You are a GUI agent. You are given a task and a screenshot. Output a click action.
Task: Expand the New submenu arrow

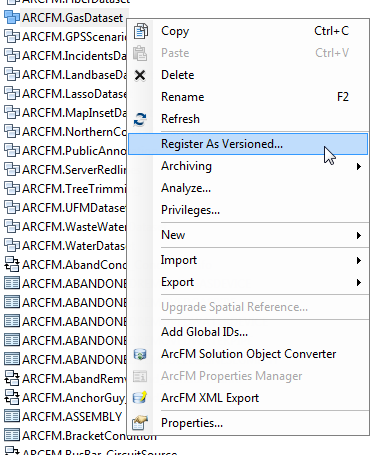click(x=359, y=235)
